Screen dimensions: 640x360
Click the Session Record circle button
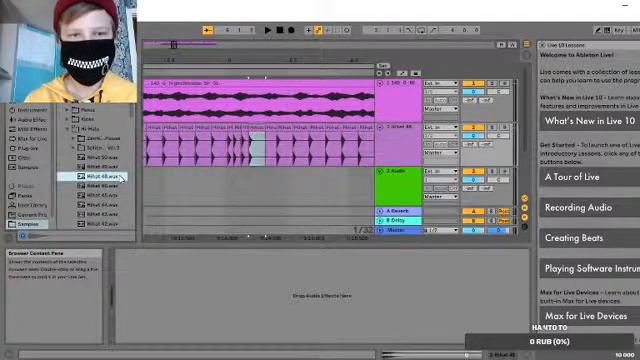347,30
